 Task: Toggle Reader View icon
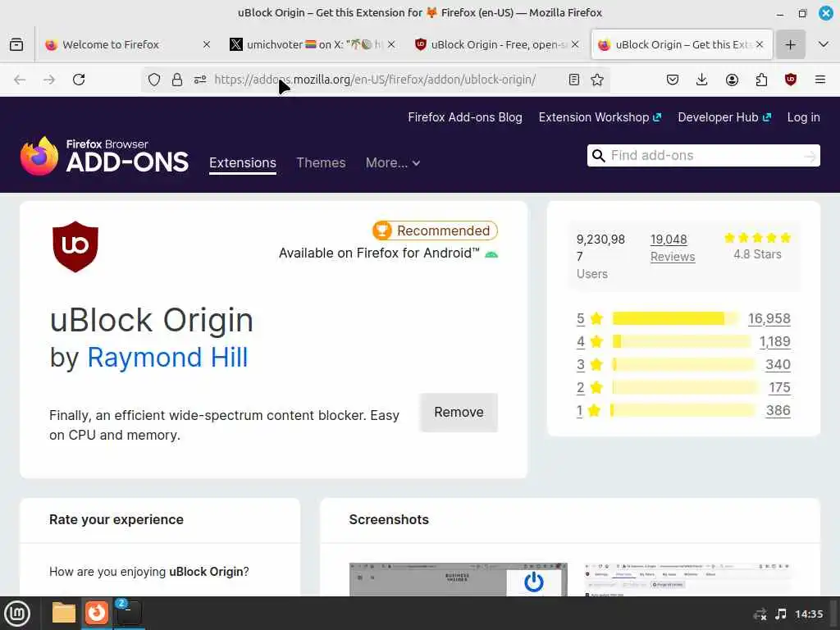coord(573,80)
